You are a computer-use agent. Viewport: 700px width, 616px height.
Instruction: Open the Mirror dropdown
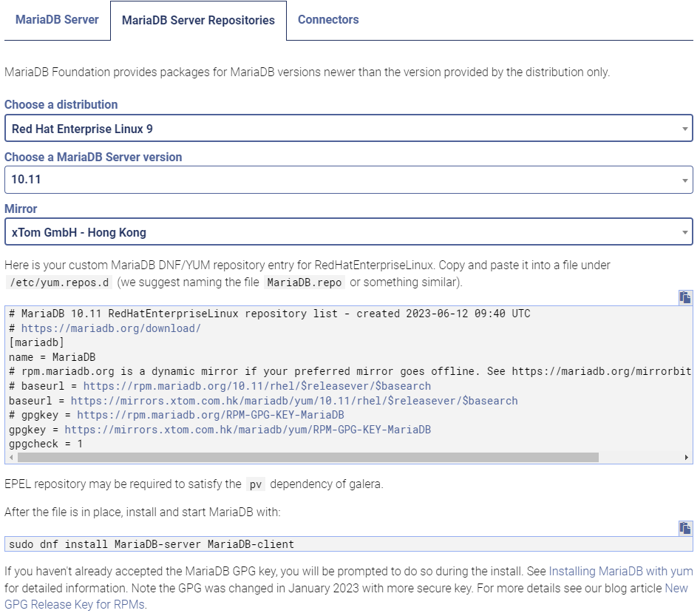[349, 232]
